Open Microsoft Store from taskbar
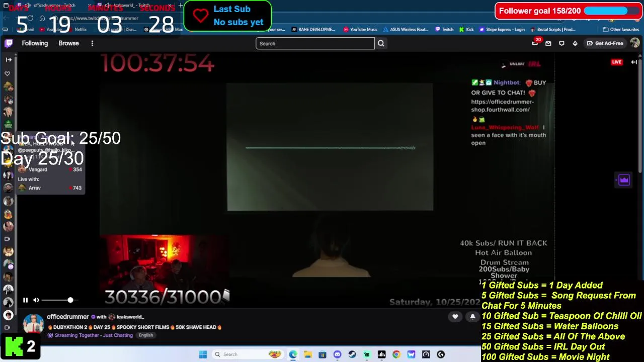The image size is (644, 362). pos(323,354)
